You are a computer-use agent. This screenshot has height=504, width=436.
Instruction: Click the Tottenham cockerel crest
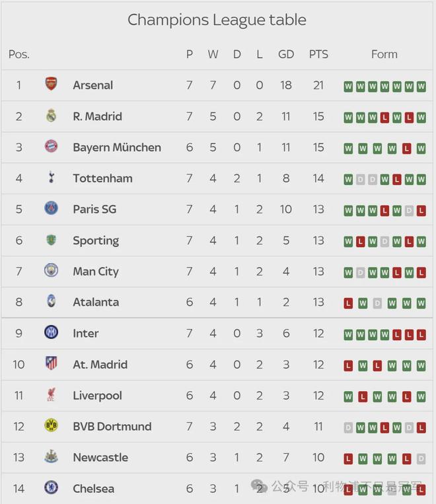[x=51, y=178]
